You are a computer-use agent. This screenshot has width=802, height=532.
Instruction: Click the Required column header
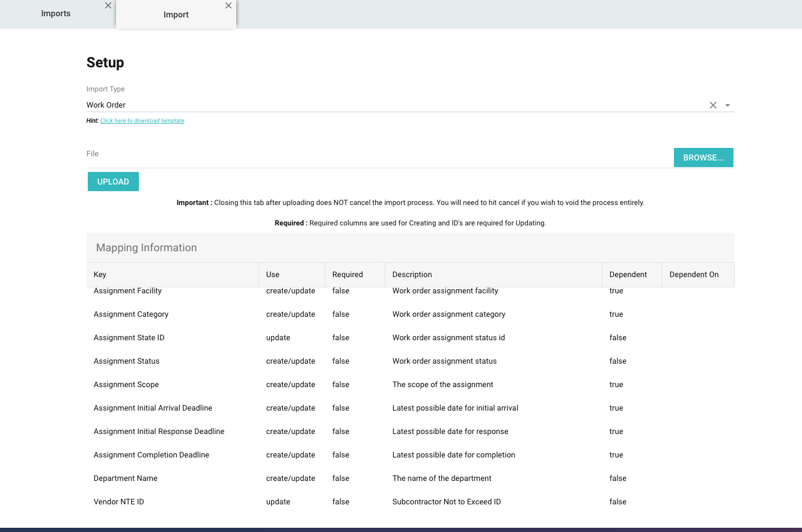(x=347, y=275)
